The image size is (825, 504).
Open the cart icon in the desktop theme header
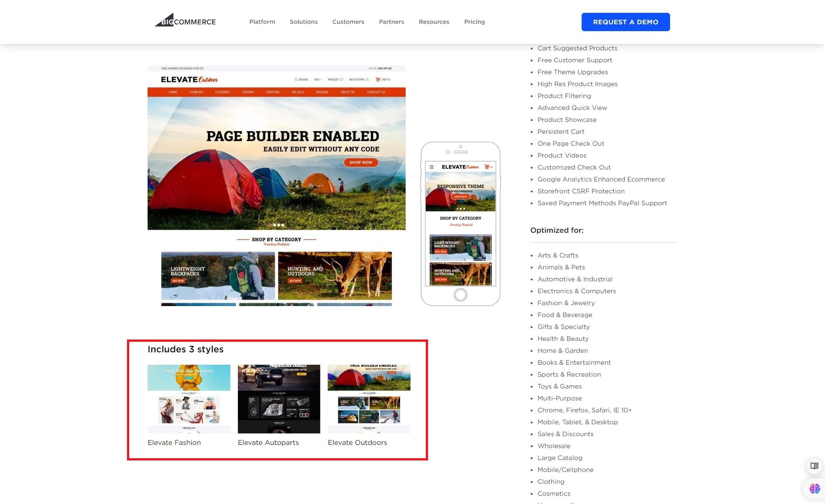[378, 79]
